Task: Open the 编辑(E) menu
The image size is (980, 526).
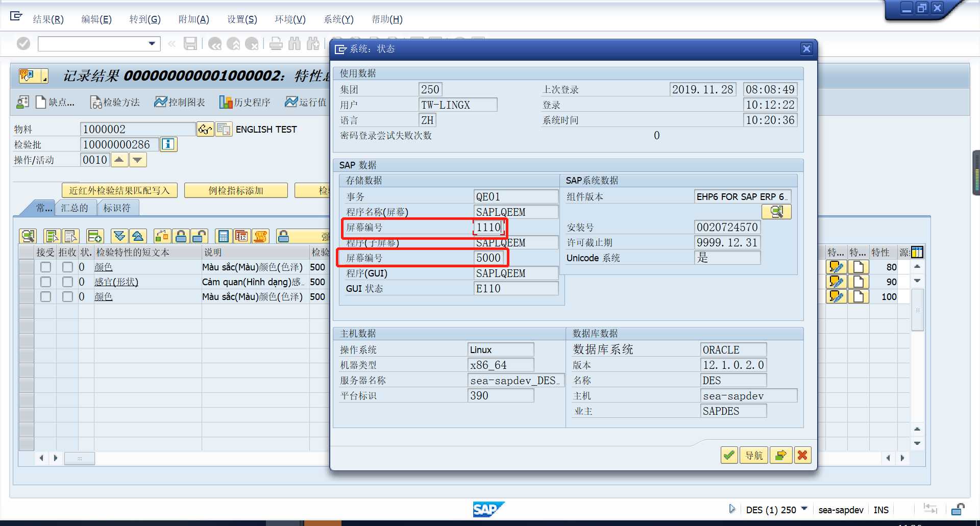Action: click(96, 19)
